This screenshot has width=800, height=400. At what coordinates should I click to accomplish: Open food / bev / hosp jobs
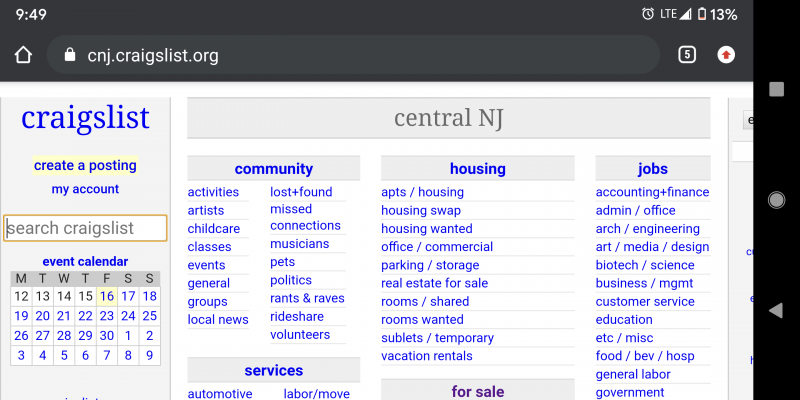[x=645, y=356]
